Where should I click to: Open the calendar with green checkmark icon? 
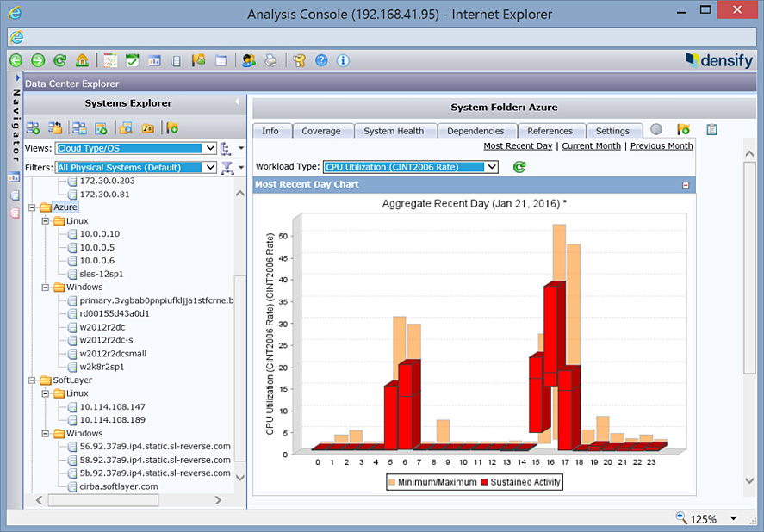pos(133,60)
